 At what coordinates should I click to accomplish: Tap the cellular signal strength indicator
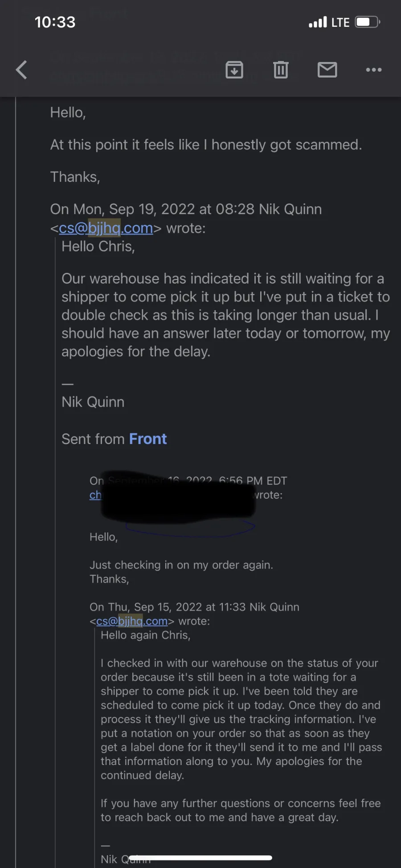[x=318, y=22]
